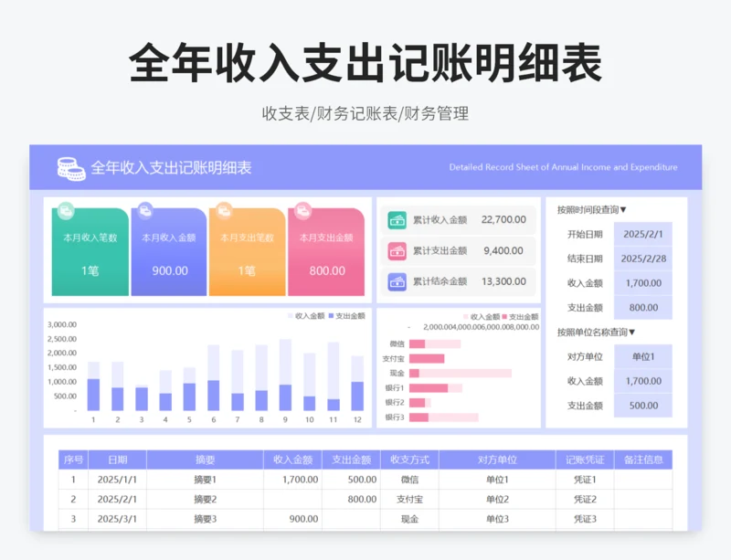This screenshot has height=560, width=731.
Task: Click the month 11 bar in chart
Action: click(334, 376)
